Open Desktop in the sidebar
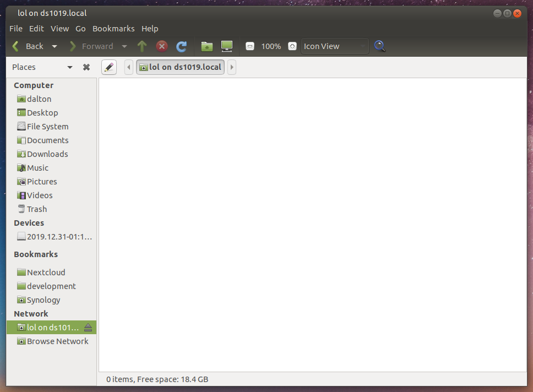The width and height of the screenshot is (533, 392). [51, 112]
